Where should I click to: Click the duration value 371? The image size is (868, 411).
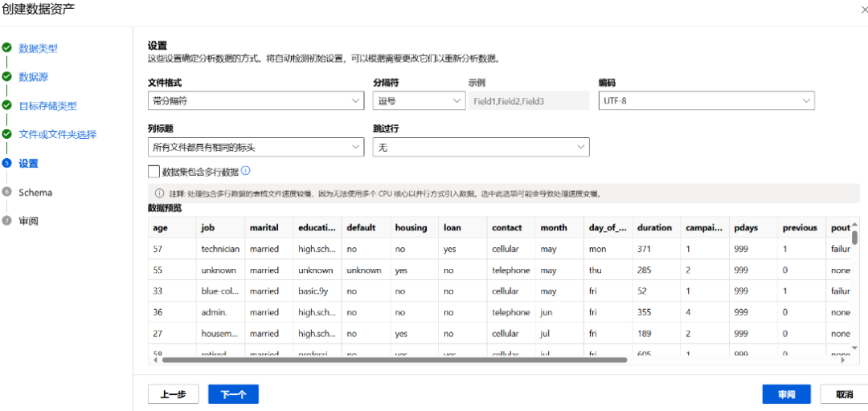coord(657,249)
